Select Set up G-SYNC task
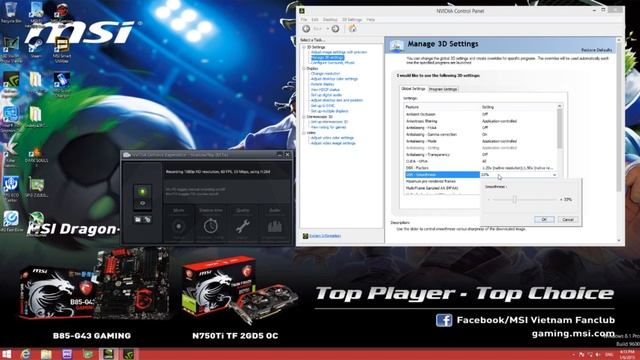Image resolution: width=640 pixels, height=360 pixels. coord(323,106)
